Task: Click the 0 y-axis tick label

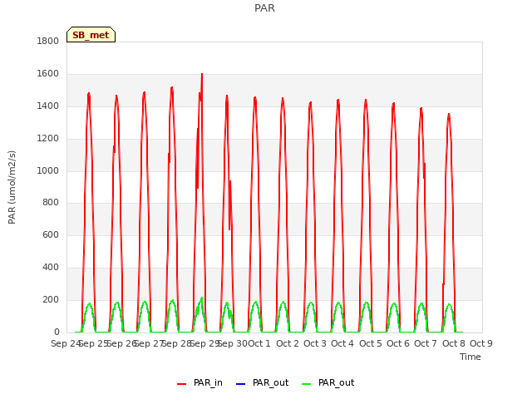Action: coord(57,332)
